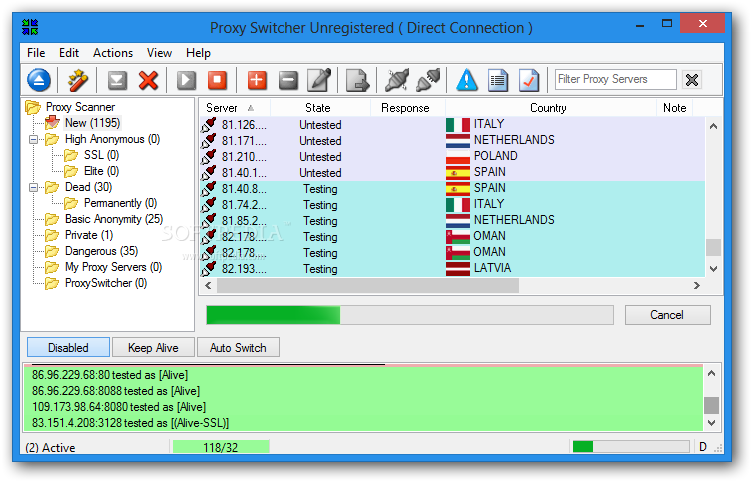
Task: Collapse the Dead folder node
Action: [34, 188]
